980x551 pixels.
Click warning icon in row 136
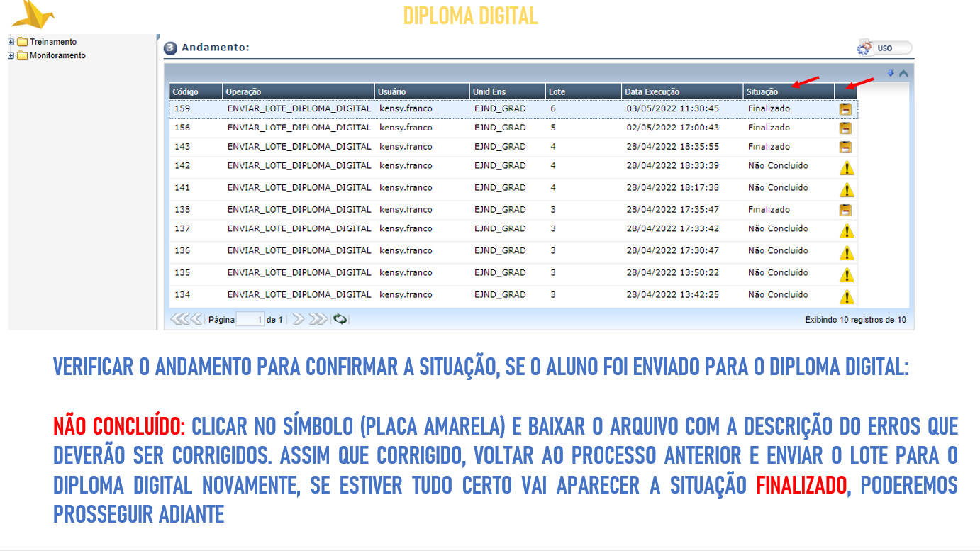[x=847, y=253]
